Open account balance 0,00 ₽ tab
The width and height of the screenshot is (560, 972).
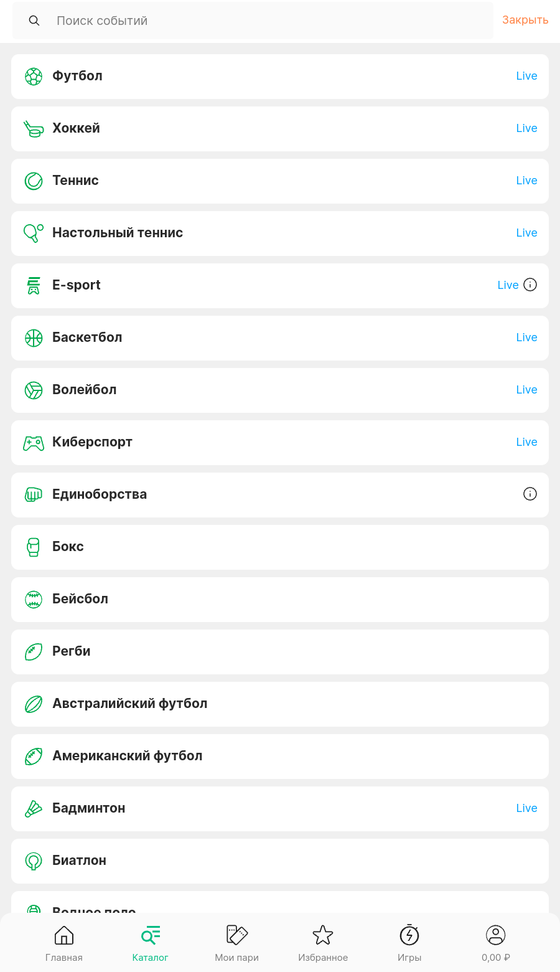coord(496,943)
